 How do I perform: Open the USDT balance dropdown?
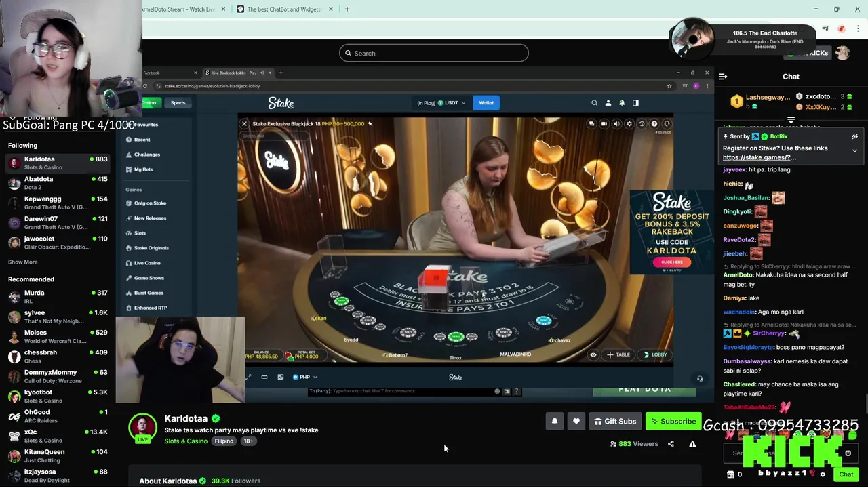(452, 103)
